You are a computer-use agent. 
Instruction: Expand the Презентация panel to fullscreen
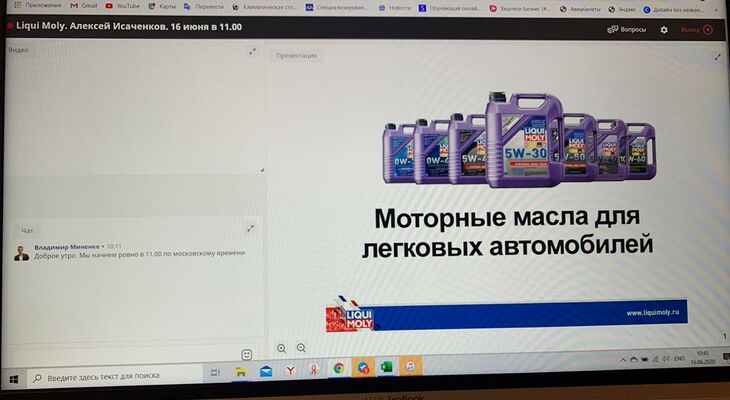click(x=717, y=57)
